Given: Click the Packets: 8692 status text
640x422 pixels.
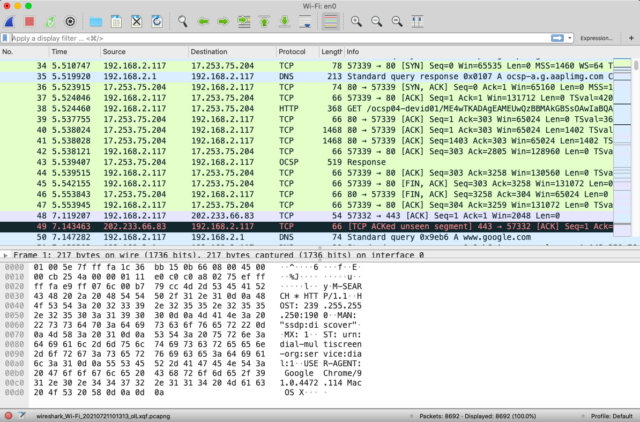Looking at the screenshot, I should (478, 416).
